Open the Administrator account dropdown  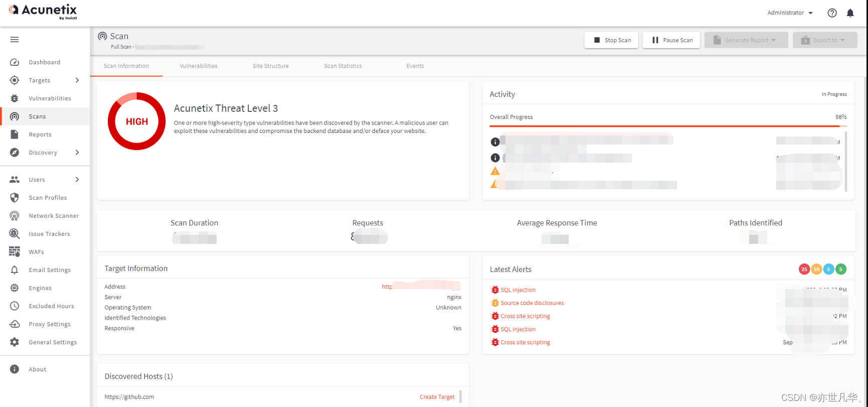click(790, 13)
